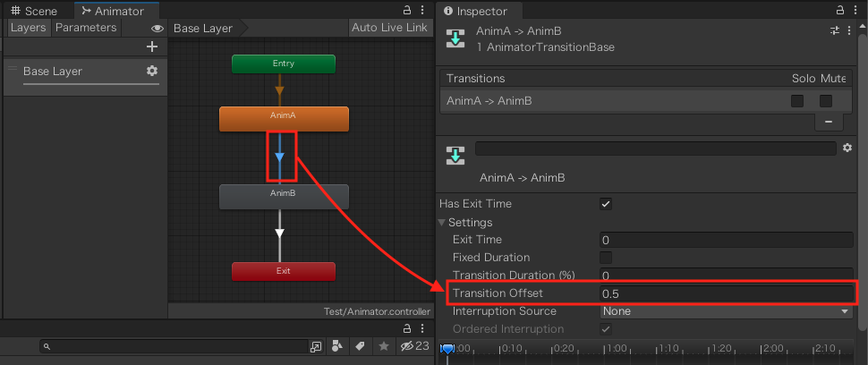Toggle hidden packages visibility showing 23
Viewport: 868px width, 365px height.
[x=414, y=346]
